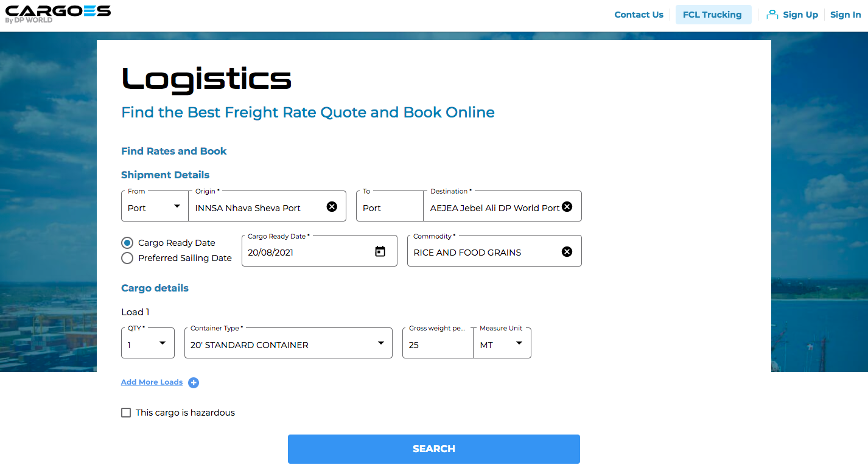Open the Contact Us page

(639, 14)
